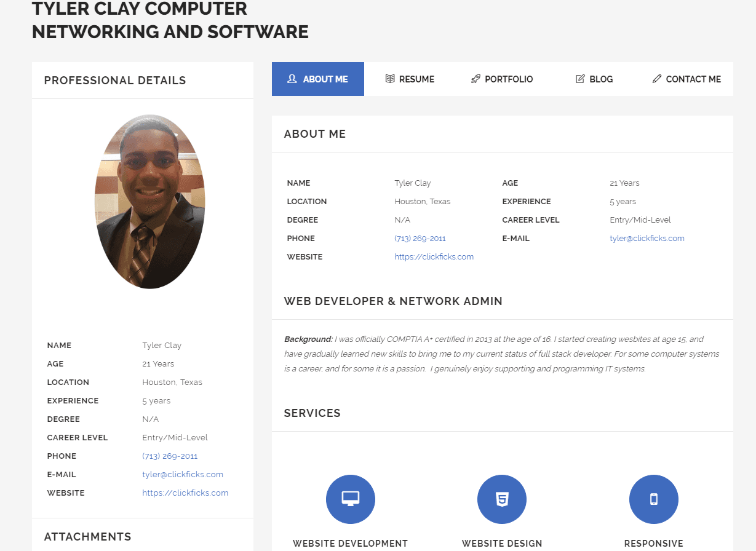Screen dimensions: 756x551
Task: Click the edit icon beside Blog
Action: 580,79
